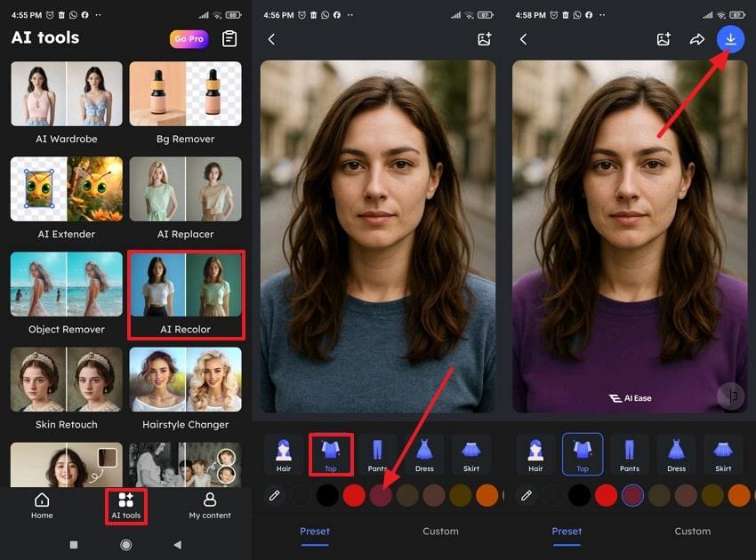This screenshot has height=560, width=756.
Task: Tap the back arrow to exit recolor
Action: coord(271,39)
